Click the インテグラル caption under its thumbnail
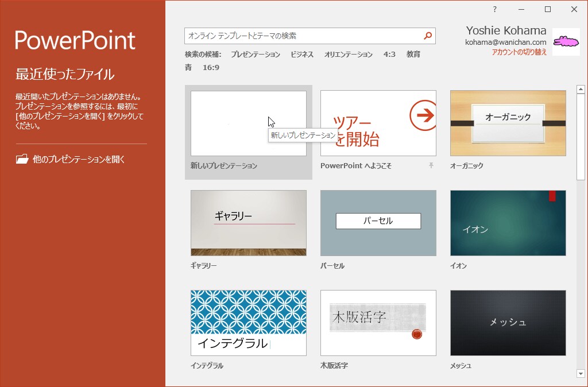The height and width of the screenshot is (387, 588). coord(207,366)
